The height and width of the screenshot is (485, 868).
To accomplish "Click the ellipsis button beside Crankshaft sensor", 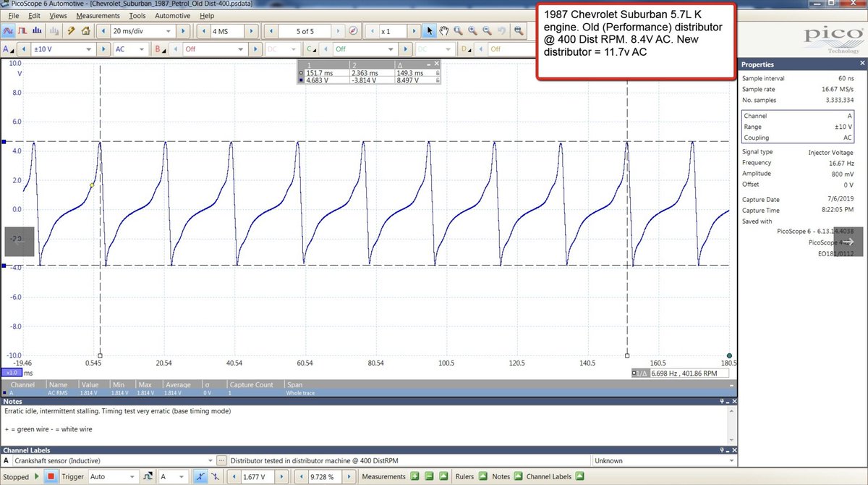I will (x=221, y=461).
